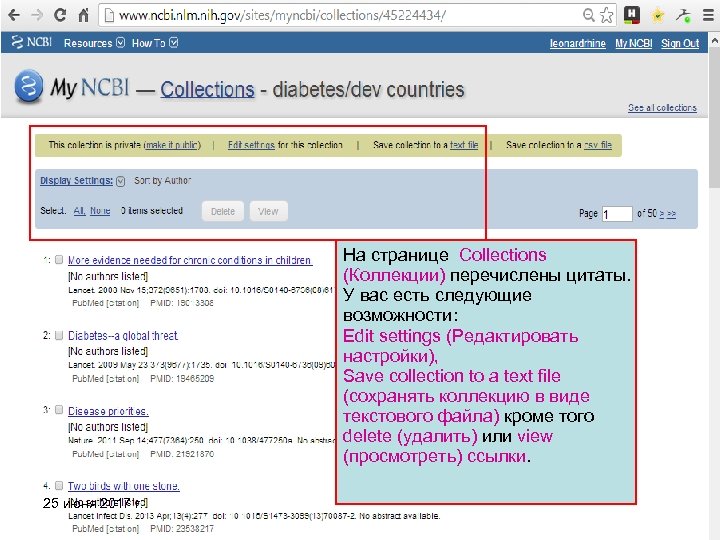This screenshot has height=540, width=720.
Task: Open the dark H extension icon
Action: (632, 15)
